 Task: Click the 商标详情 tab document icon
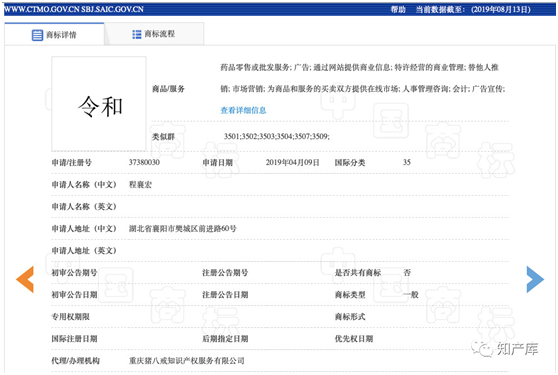[37, 35]
